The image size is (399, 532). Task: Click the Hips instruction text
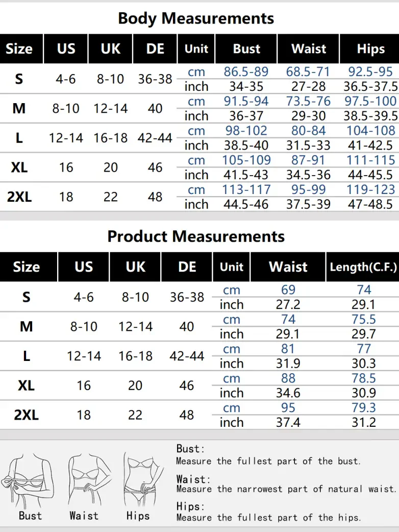(268, 518)
